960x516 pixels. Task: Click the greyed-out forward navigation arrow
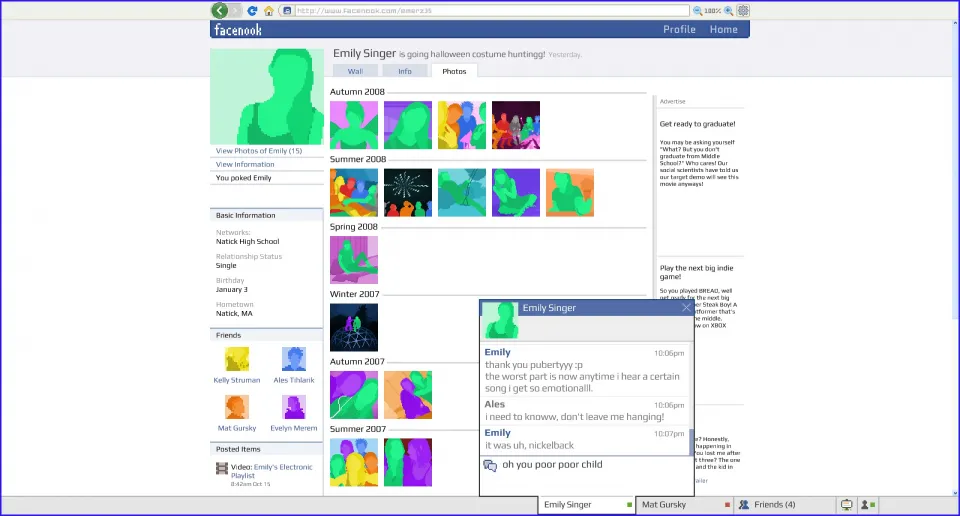[236, 10]
